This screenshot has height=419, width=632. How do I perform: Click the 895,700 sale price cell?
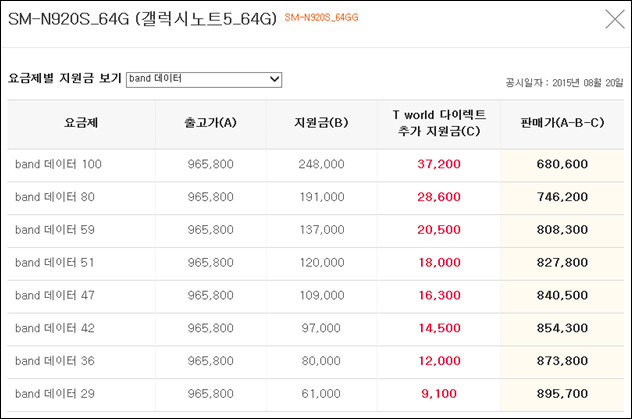(x=562, y=394)
